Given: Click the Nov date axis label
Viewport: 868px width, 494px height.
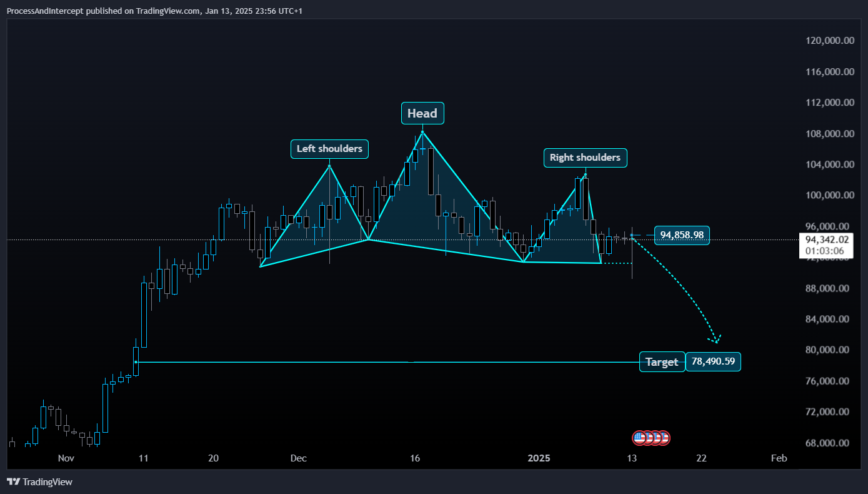Looking at the screenshot, I should (66, 458).
